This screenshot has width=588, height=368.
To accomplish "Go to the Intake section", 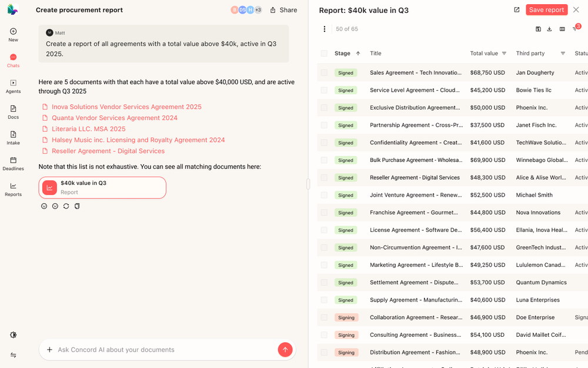I will pyautogui.click(x=13, y=138).
